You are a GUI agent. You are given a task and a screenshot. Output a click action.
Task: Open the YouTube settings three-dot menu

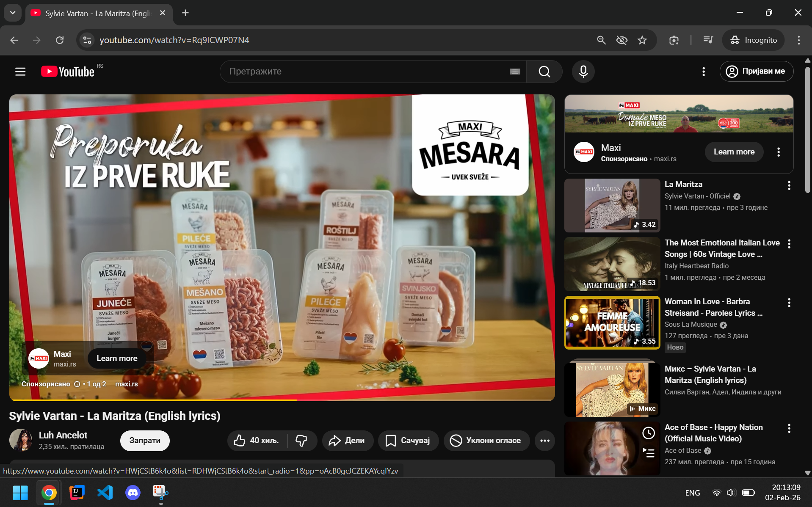[x=704, y=72]
